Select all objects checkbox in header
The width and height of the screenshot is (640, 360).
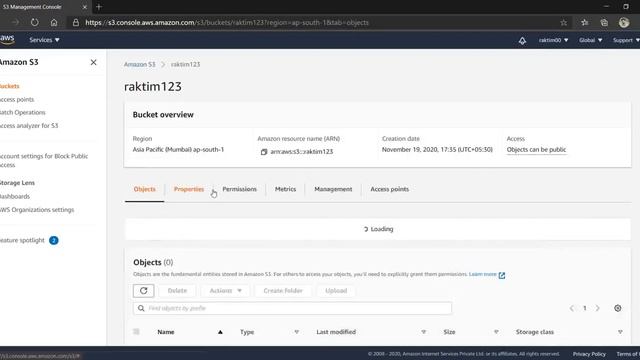[x=136, y=332]
